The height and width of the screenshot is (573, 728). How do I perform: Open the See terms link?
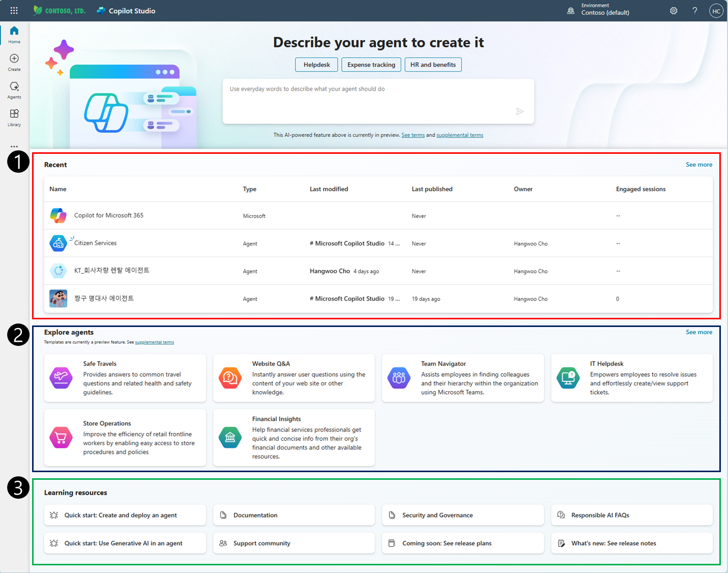coord(413,135)
